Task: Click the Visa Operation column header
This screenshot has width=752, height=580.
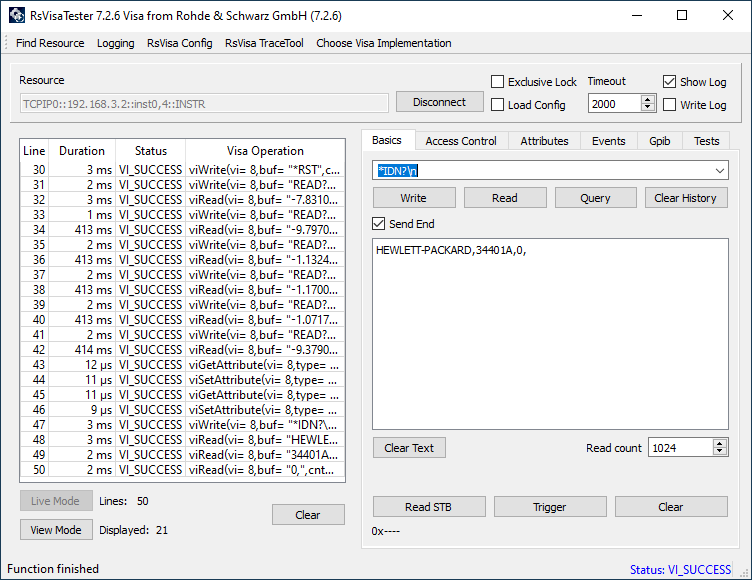Action: coord(265,151)
